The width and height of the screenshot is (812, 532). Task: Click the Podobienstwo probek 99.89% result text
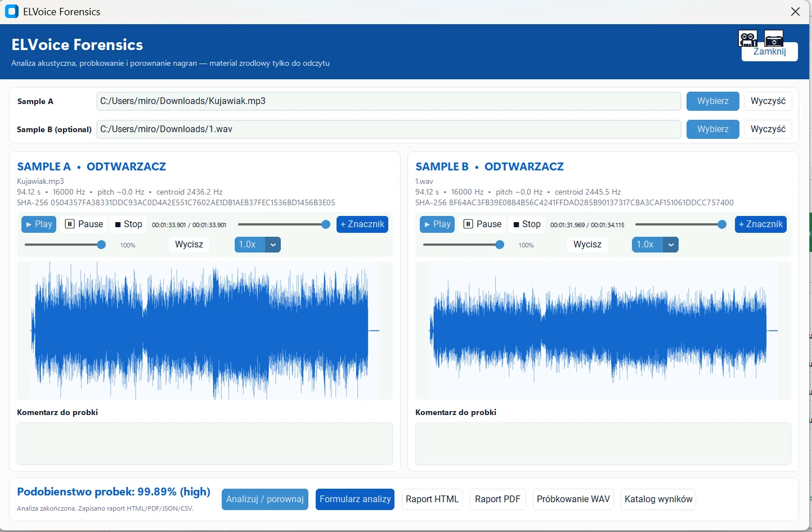pos(114,492)
